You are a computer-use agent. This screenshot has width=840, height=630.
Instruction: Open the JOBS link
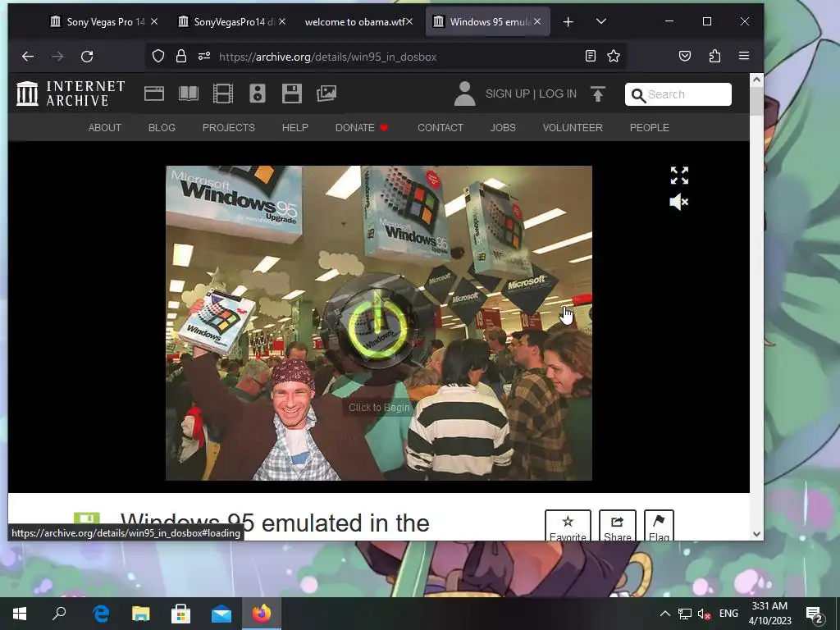[x=503, y=128]
